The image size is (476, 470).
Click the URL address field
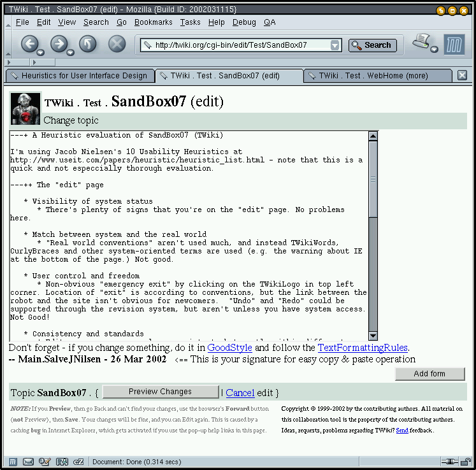pyautogui.click(x=241, y=45)
